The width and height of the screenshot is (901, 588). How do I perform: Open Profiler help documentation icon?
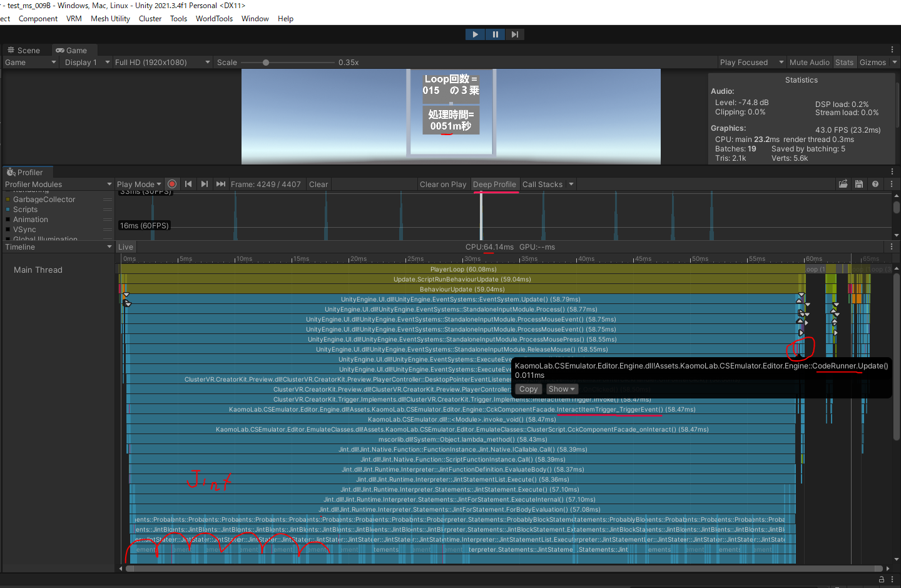pyautogui.click(x=875, y=184)
